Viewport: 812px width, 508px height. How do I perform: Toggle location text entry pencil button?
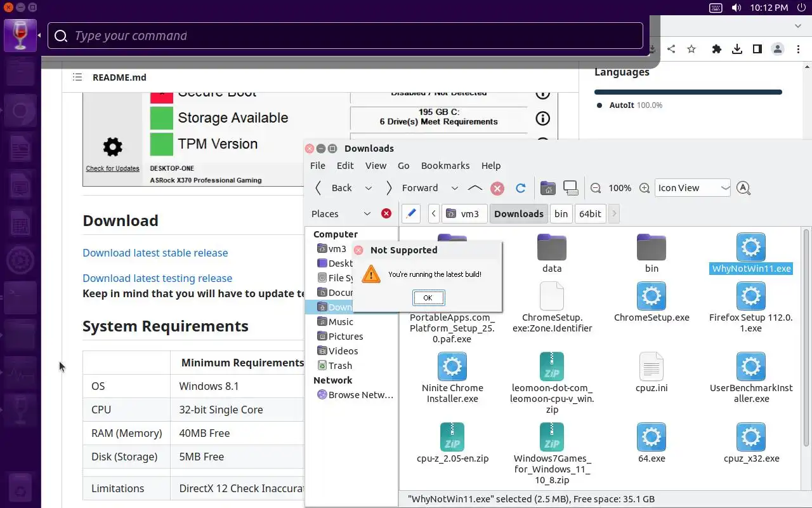[x=411, y=213]
